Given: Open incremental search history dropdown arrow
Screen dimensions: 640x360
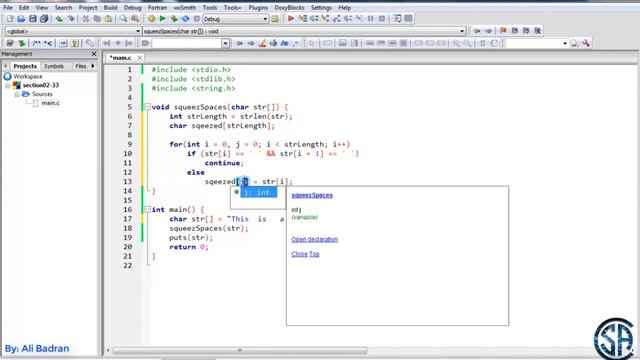Looking at the screenshot, I should (x=225, y=43).
